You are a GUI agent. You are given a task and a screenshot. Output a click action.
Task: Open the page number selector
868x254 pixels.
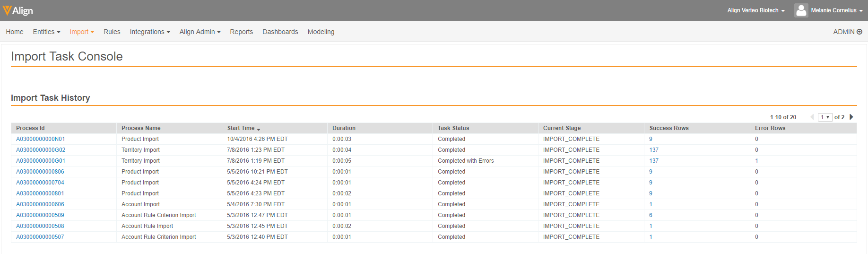[825, 117]
